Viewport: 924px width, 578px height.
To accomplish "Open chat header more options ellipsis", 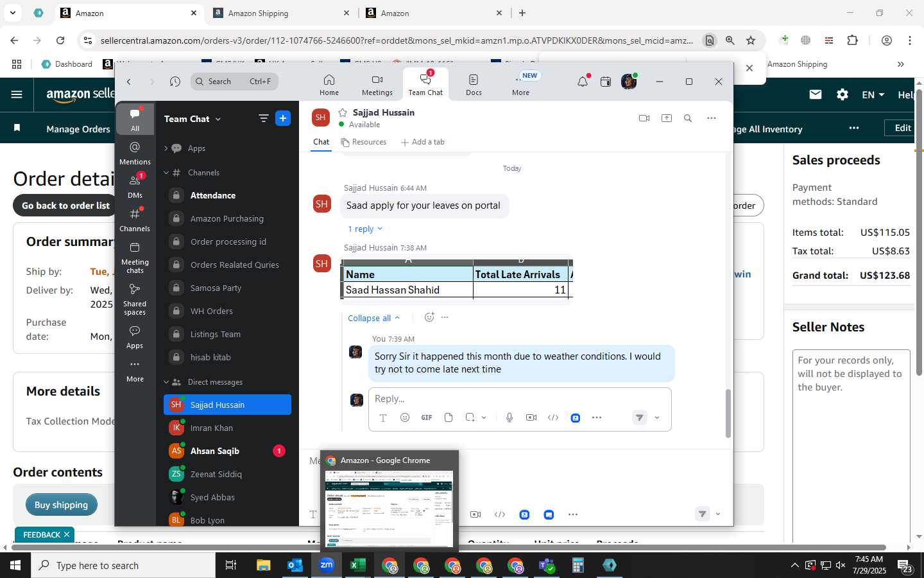I will pos(712,118).
